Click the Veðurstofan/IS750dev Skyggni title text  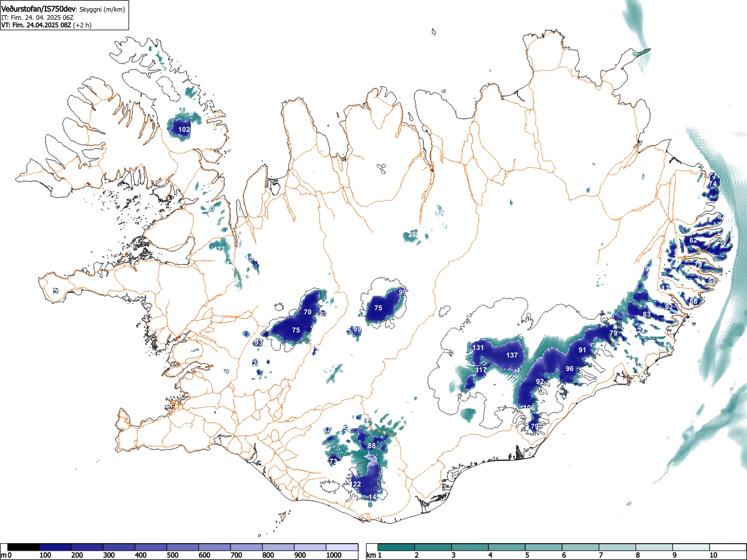click(63, 9)
